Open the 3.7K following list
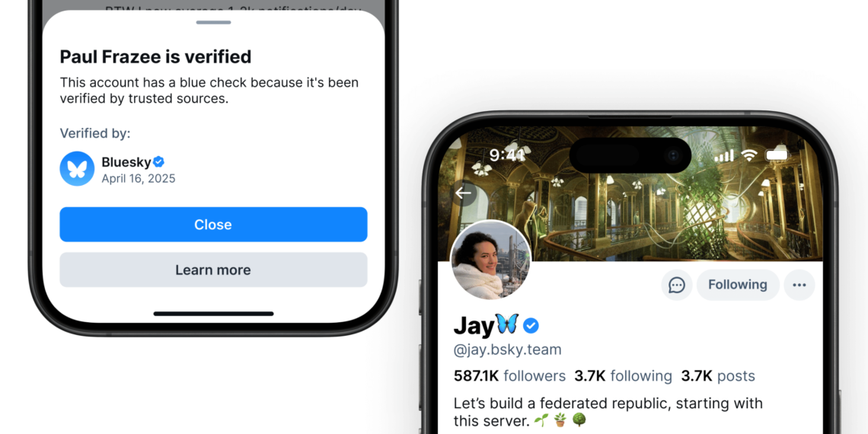The image size is (868, 434). tap(623, 376)
